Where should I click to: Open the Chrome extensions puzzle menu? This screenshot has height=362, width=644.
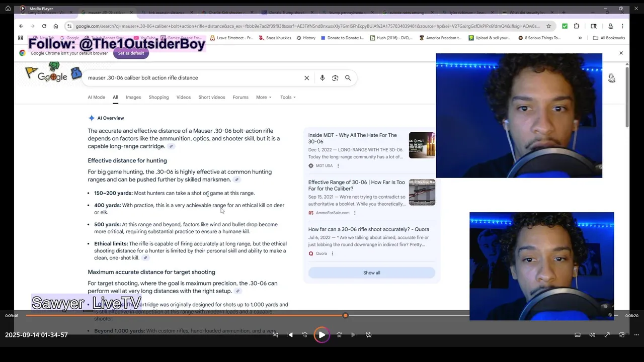[577, 26]
